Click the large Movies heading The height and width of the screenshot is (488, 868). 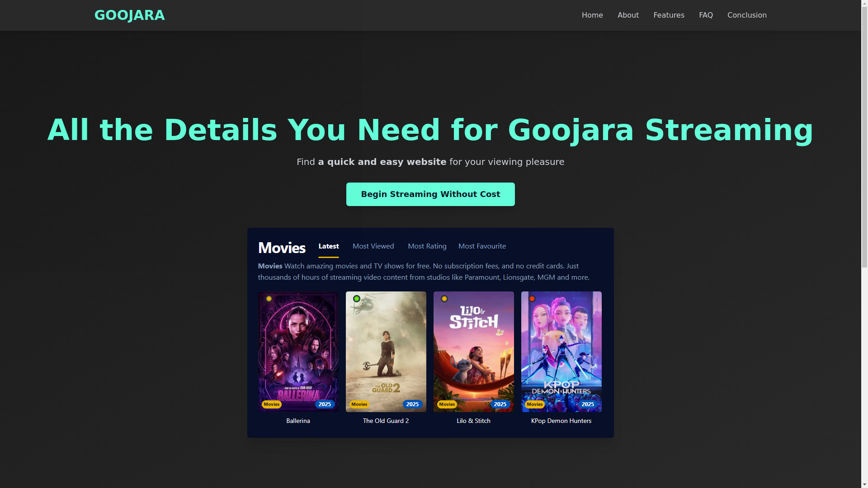tap(282, 248)
